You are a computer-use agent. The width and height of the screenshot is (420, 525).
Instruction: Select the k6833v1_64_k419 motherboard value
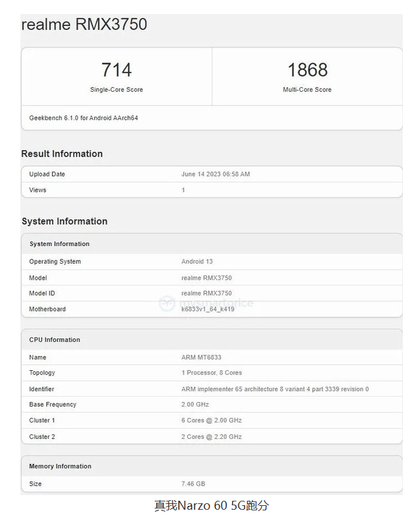208,309
